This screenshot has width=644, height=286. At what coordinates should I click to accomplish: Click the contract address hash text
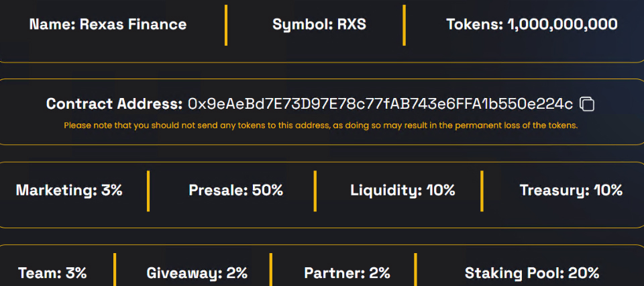pos(380,104)
